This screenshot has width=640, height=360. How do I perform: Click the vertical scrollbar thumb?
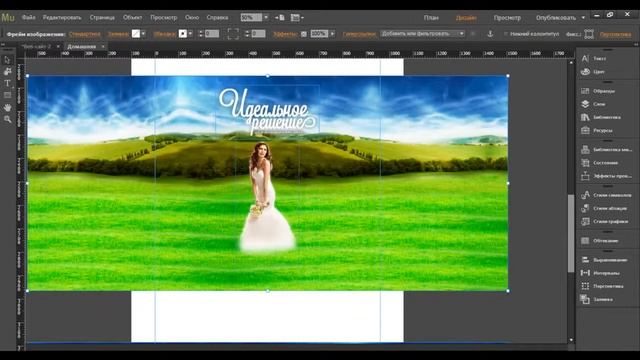click(571, 233)
